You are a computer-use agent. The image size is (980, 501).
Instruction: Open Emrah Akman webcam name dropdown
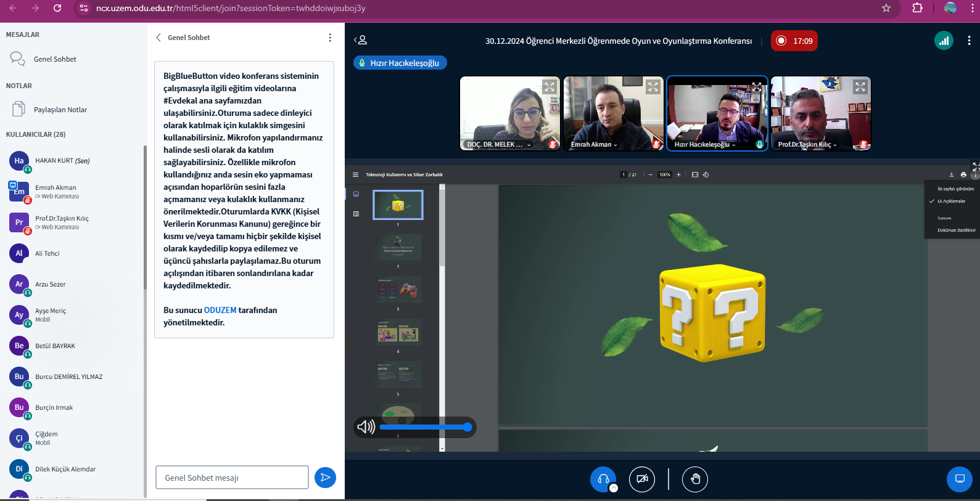click(x=594, y=145)
